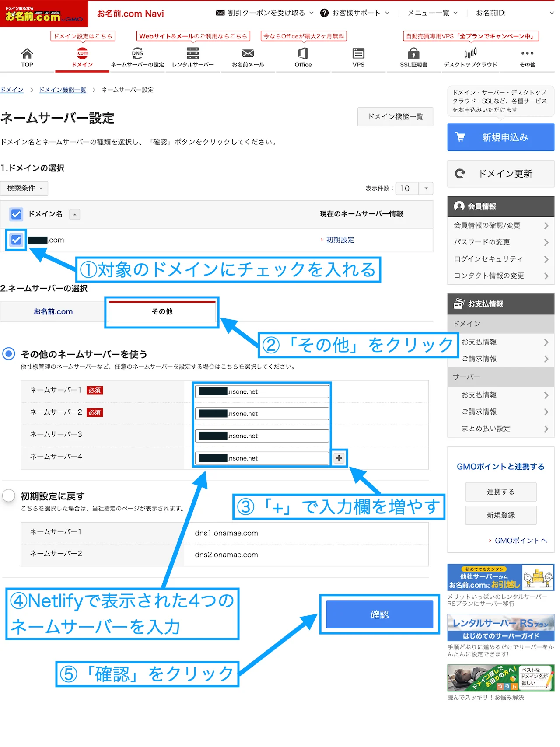Open the 表示件数 dropdown showing 10
Viewport: 560px width, 747px height.
[x=414, y=188]
